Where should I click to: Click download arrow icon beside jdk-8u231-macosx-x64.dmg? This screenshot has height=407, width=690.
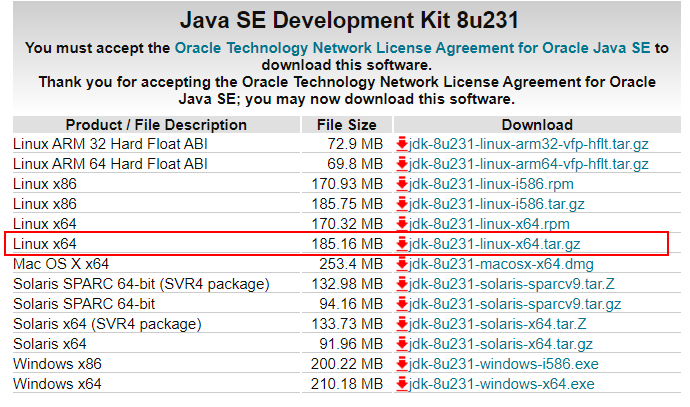click(402, 264)
